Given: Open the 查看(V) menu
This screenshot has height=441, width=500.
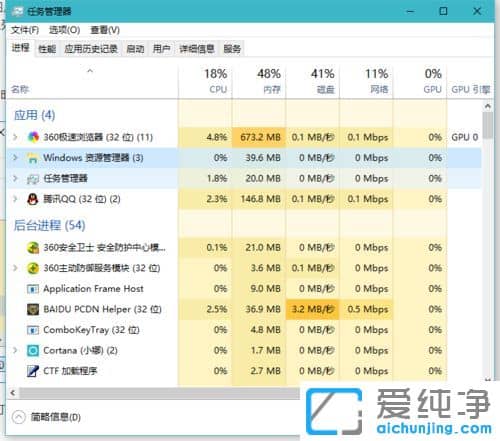Looking at the screenshot, I should [105, 30].
